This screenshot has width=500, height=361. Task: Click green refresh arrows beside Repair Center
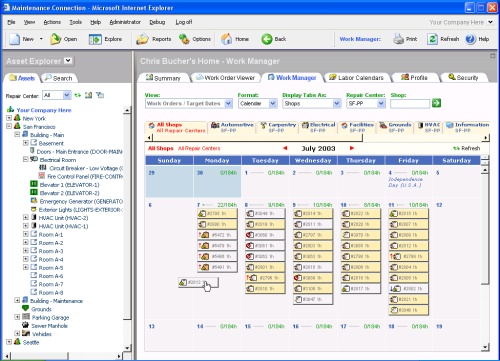78,95
